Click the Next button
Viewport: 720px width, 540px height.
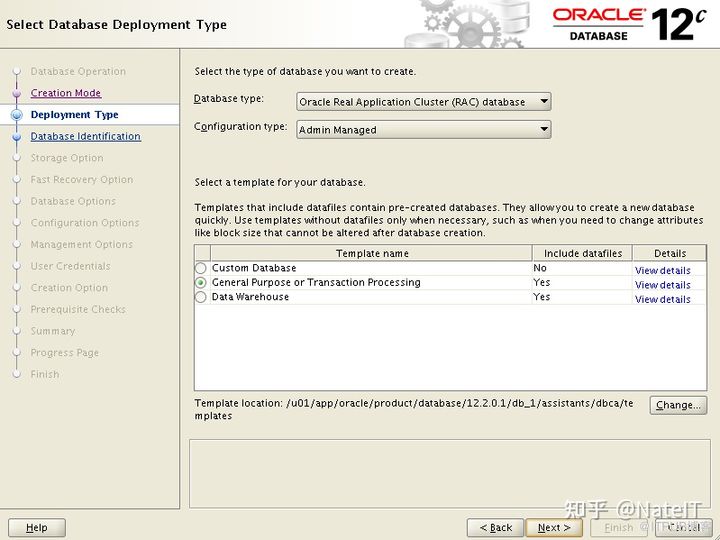(554, 528)
